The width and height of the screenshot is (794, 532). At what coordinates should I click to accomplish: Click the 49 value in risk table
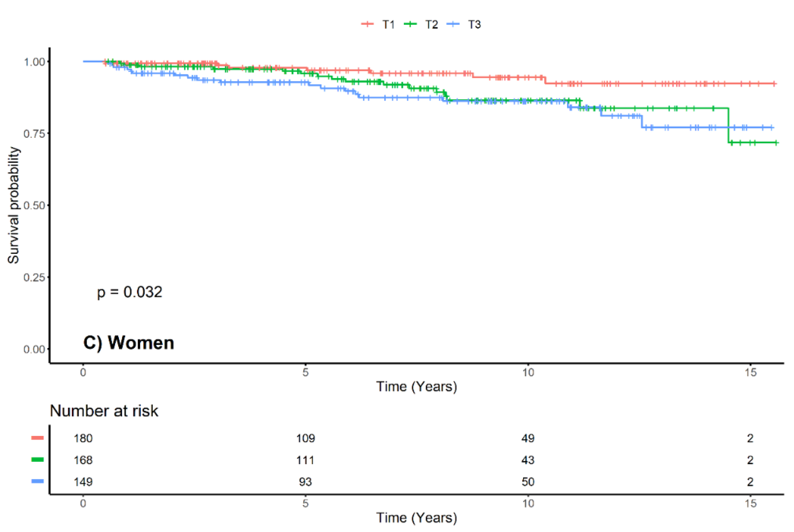point(528,438)
